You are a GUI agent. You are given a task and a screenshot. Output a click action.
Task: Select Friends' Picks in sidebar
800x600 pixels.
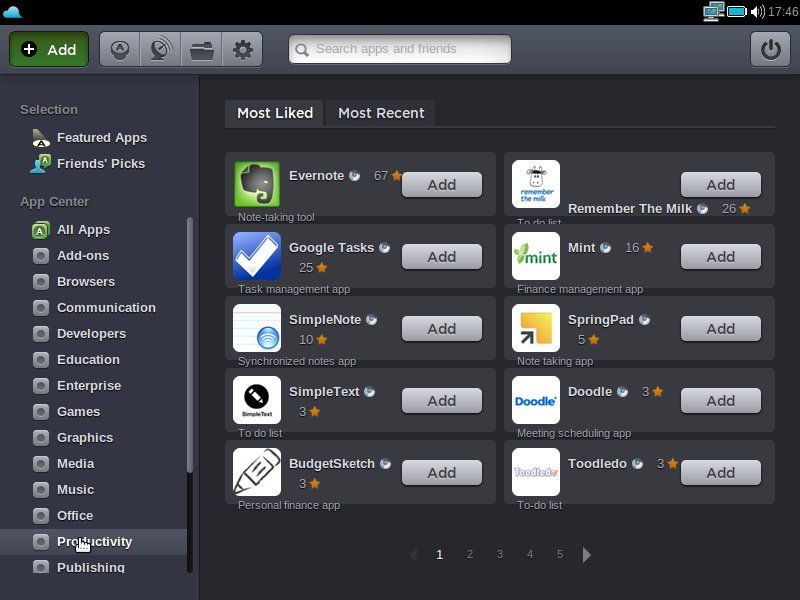(x=100, y=163)
